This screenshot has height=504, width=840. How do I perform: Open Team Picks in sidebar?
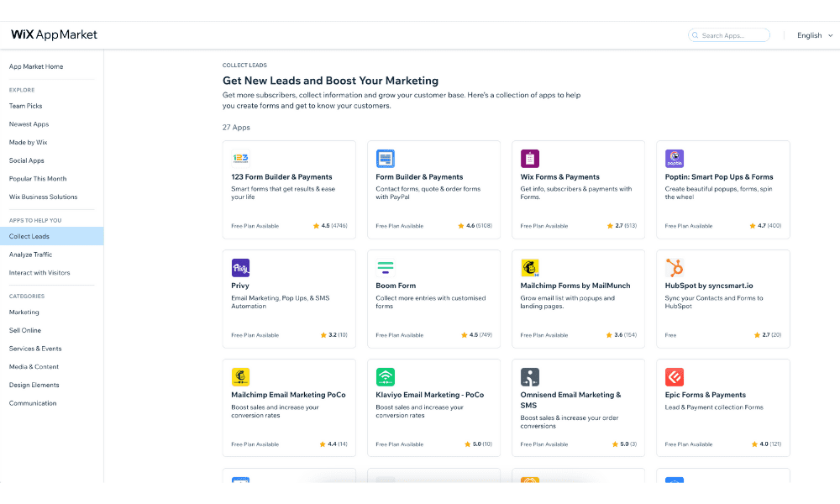point(26,106)
